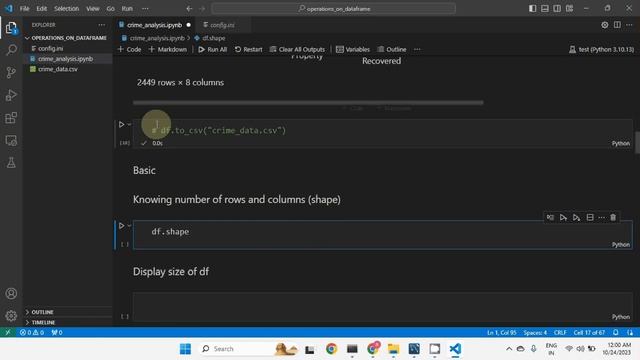Viewport: 640px width, 360px height.
Task: Open more editor actions ellipsis
Action: [x=629, y=25]
